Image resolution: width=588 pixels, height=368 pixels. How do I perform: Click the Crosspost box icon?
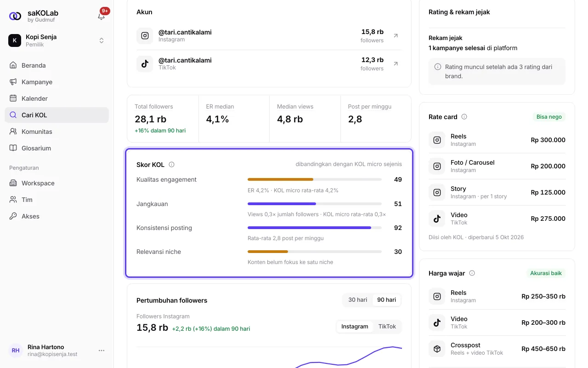pyautogui.click(x=437, y=349)
